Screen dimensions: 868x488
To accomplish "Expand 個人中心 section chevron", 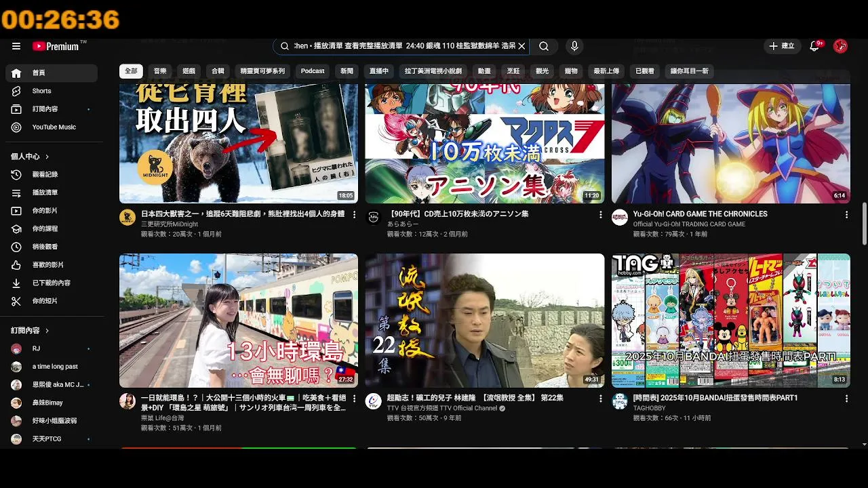I will click(47, 157).
